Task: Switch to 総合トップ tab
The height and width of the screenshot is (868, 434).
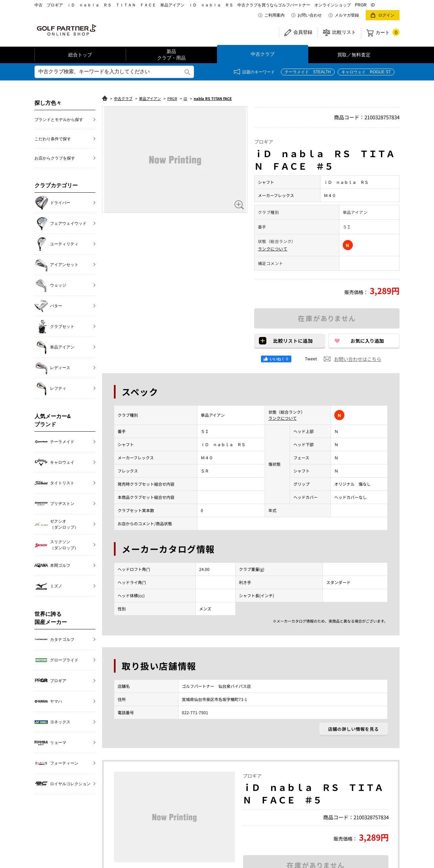Action: (80, 55)
